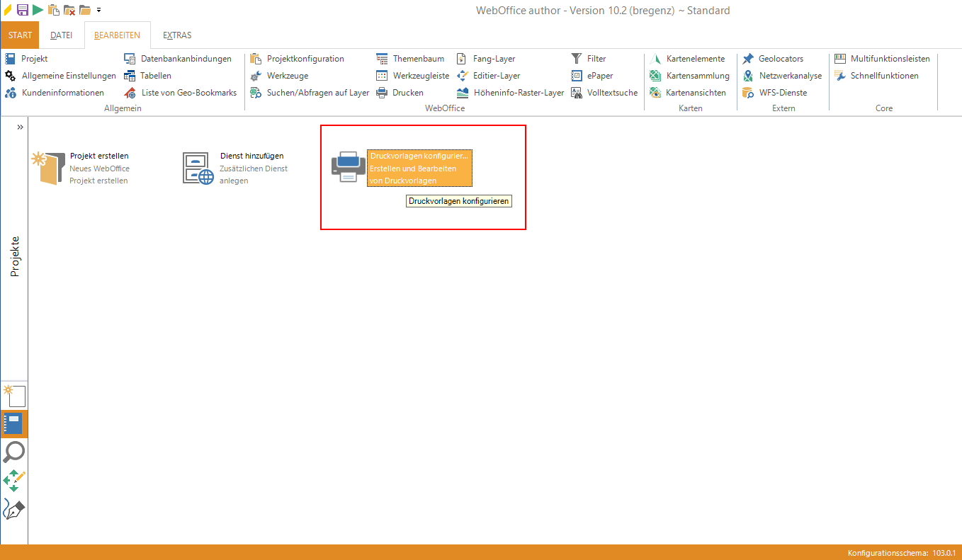Open the DATEI ribbon tab
The image size is (962, 560).
[62, 35]
